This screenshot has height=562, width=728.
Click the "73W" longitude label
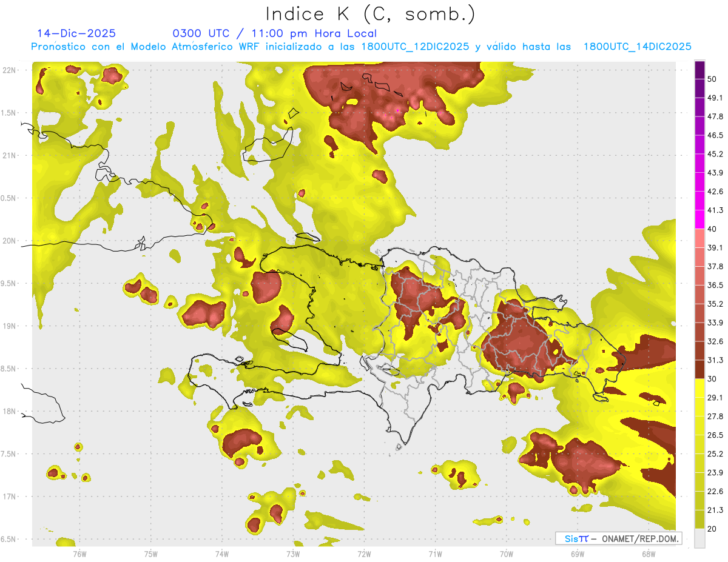pos(293,554)
